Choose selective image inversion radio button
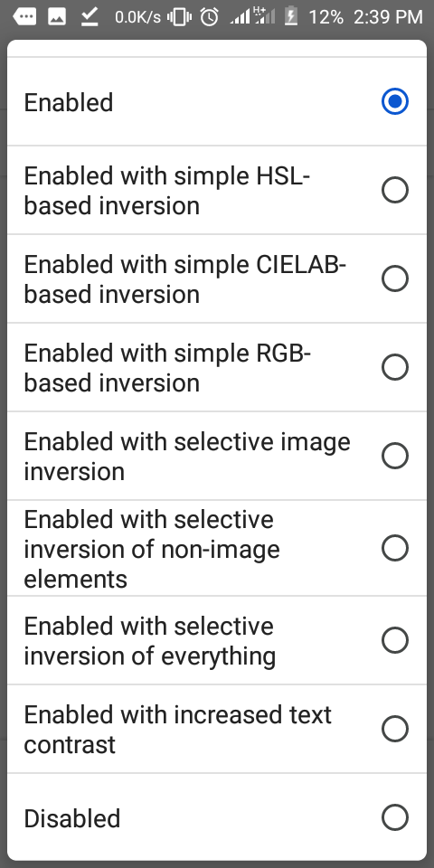 click(395, 456)
